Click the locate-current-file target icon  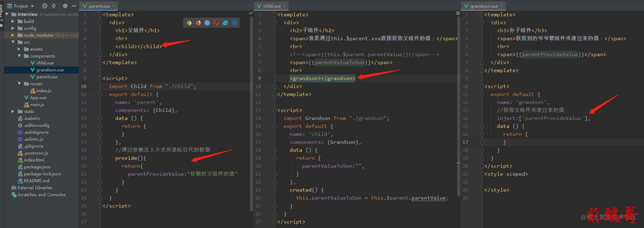click(45, 6)
